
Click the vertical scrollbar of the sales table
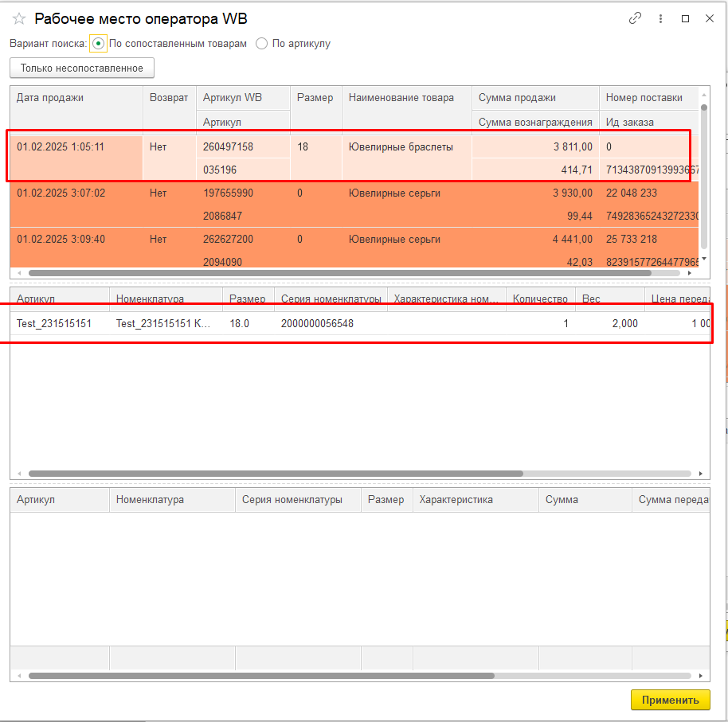coord(704,177)
